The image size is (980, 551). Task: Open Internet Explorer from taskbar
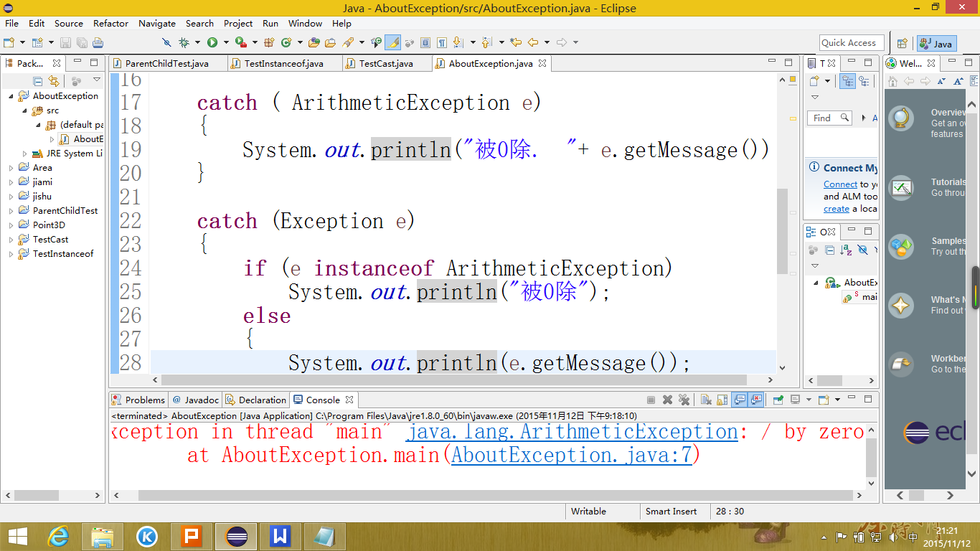58,536
